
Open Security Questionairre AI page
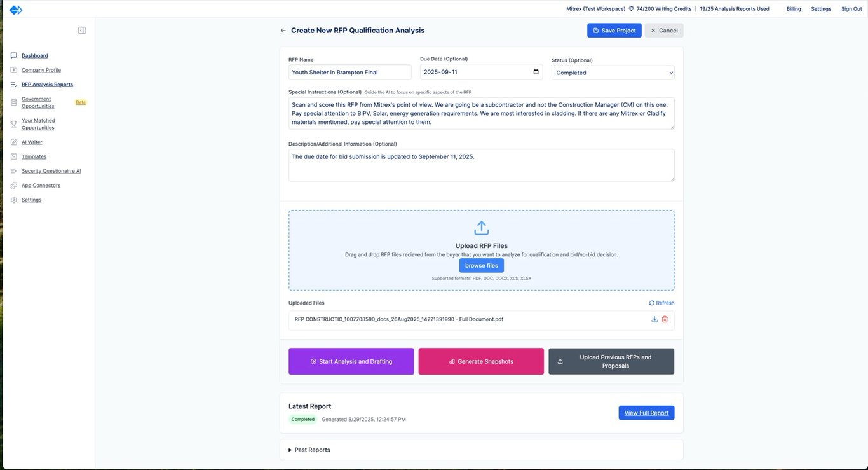coord(51,171)
